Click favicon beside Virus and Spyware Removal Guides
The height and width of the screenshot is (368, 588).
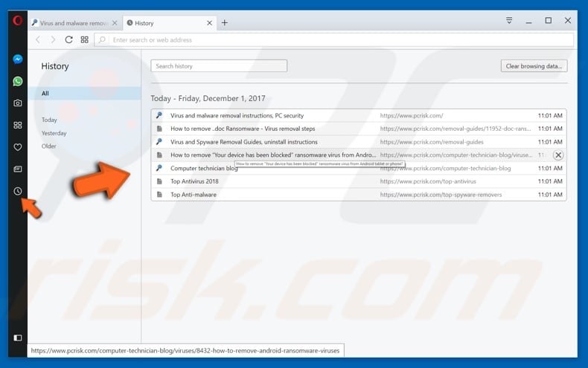coord(159,142)
